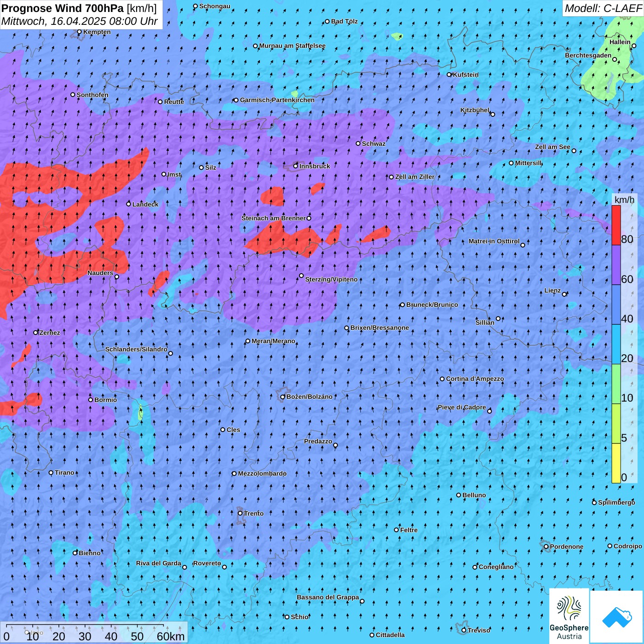Click the Rovereto label
Screen dimensions: 644x644
(207, 563)
